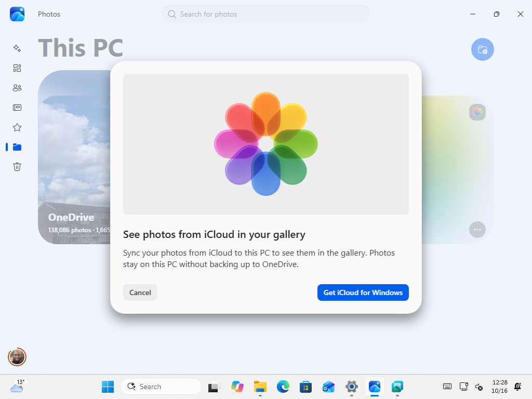The width and height of the screenshot is (532, 399).
Task: Open Task View from taskbar
Action: point(214,387)
